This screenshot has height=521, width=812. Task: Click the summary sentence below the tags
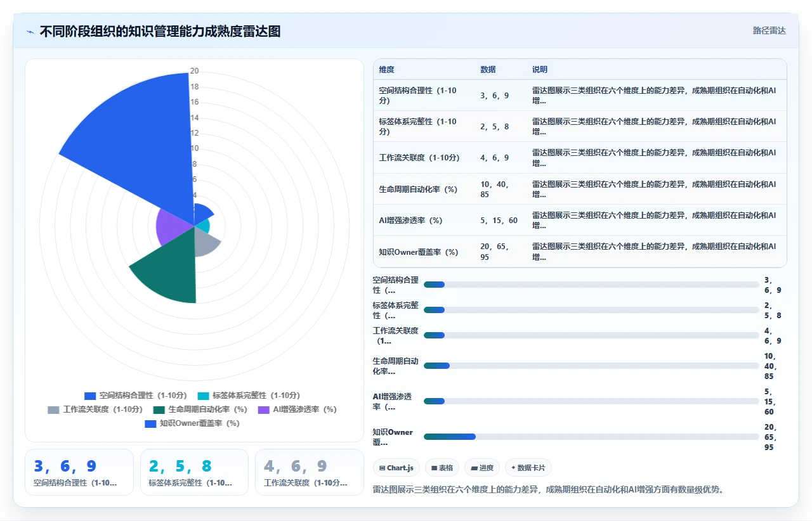pos(549,489)
